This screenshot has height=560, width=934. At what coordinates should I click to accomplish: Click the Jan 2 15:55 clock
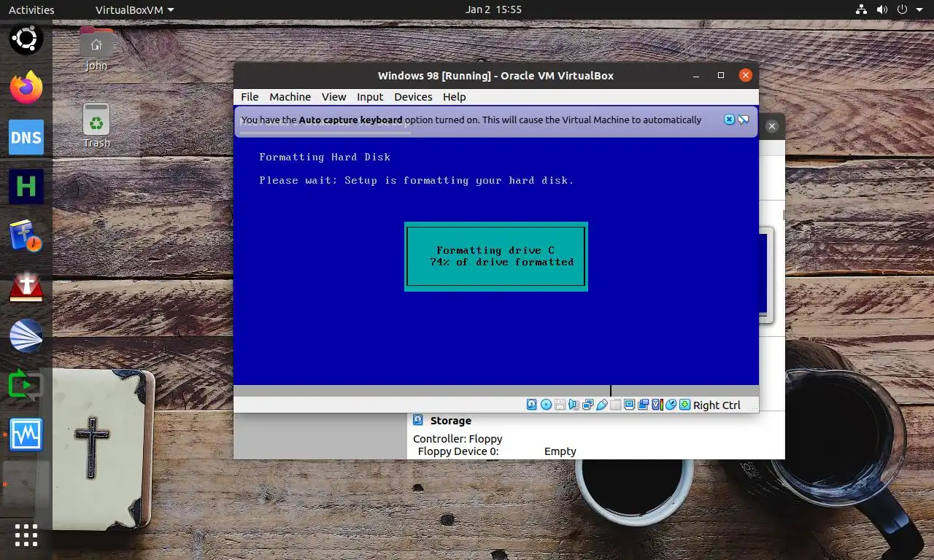(493, 9)
